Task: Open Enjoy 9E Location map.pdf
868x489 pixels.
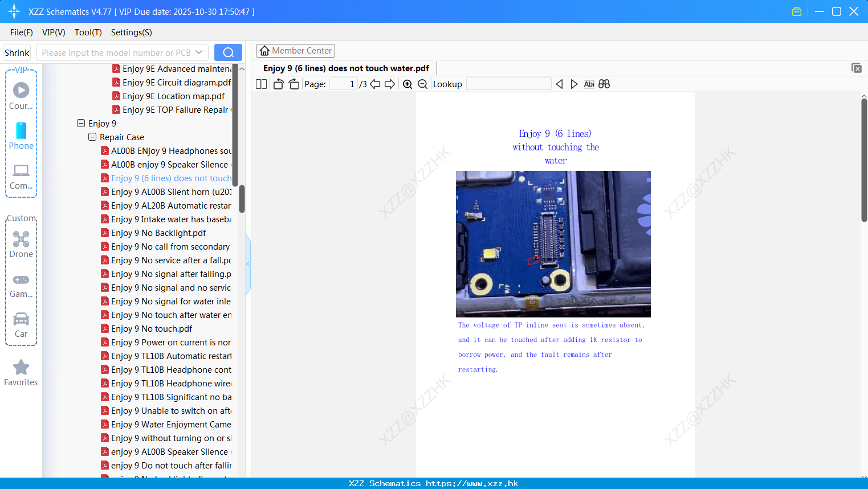Action: click(169, 96)
